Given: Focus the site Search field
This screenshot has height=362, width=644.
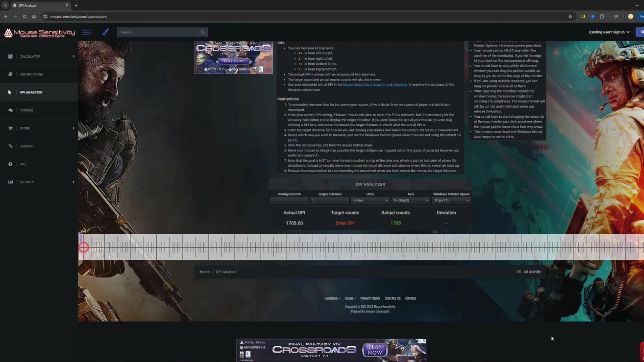Looking at the screenshot, I should (158, 32).
